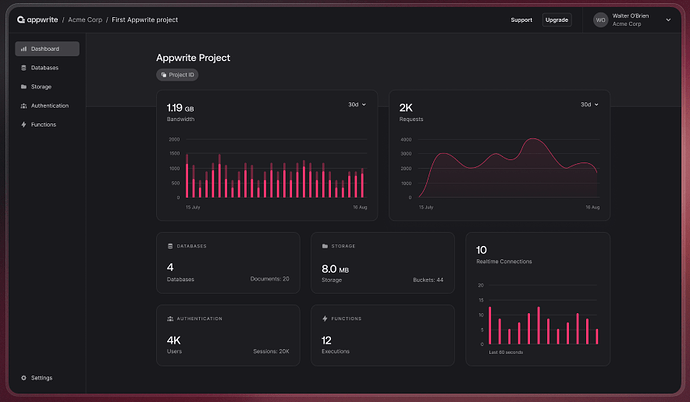The width and height of the screenshot is (690, 402).
Task: Open the Functions executions card
Action: tap(382, 335)
